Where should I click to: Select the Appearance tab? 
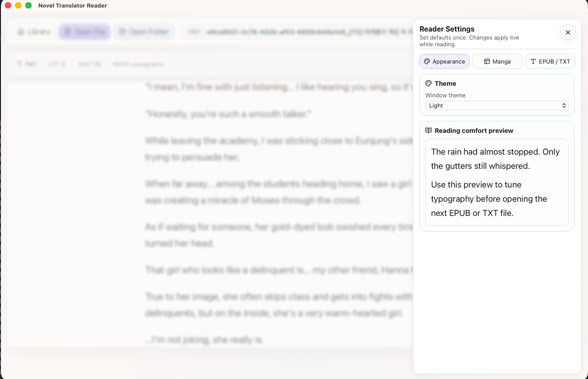click(x=444, y=61)
